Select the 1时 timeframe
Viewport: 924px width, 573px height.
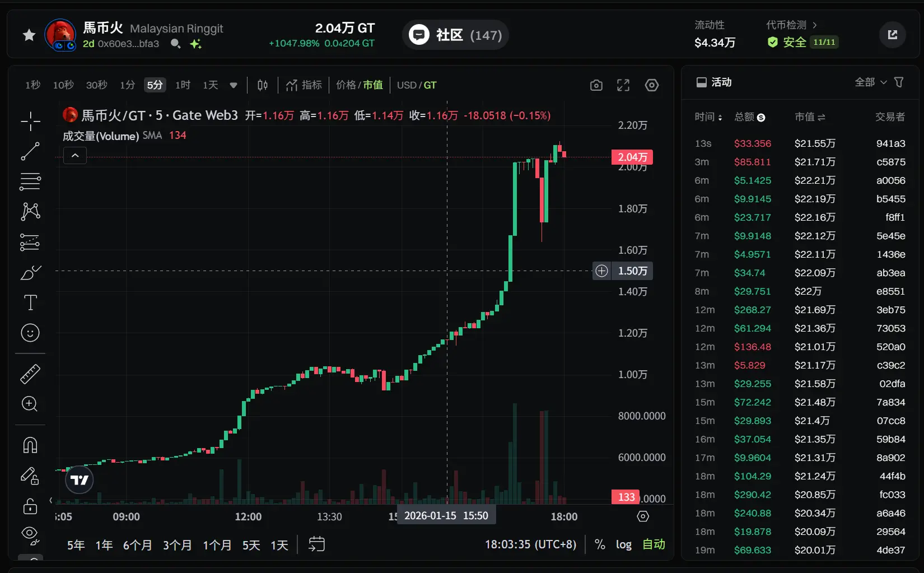point(183,85)
